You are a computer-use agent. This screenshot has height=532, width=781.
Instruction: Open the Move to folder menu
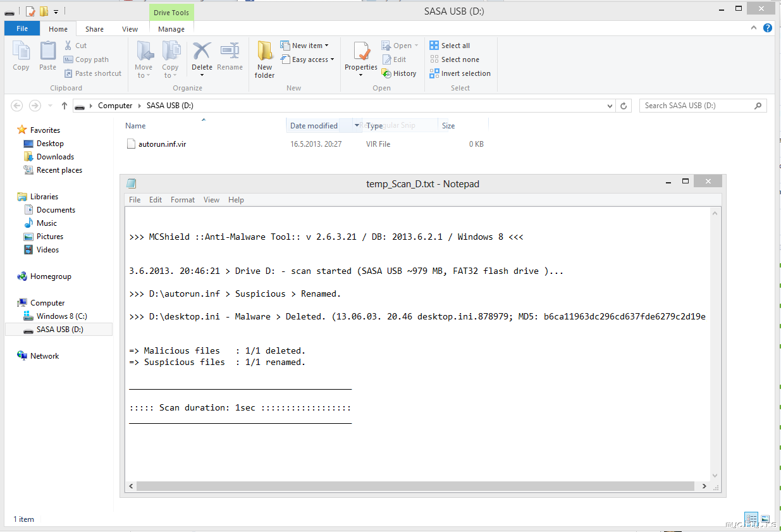[144, 59]
